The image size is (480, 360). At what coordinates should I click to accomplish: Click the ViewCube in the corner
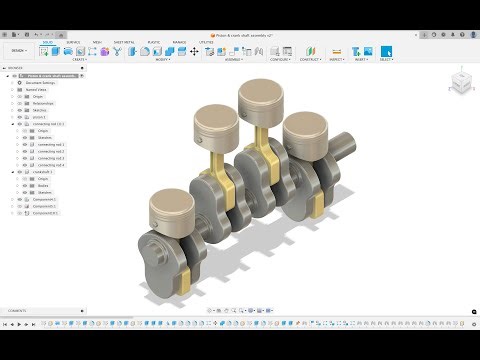click(461, 82)
